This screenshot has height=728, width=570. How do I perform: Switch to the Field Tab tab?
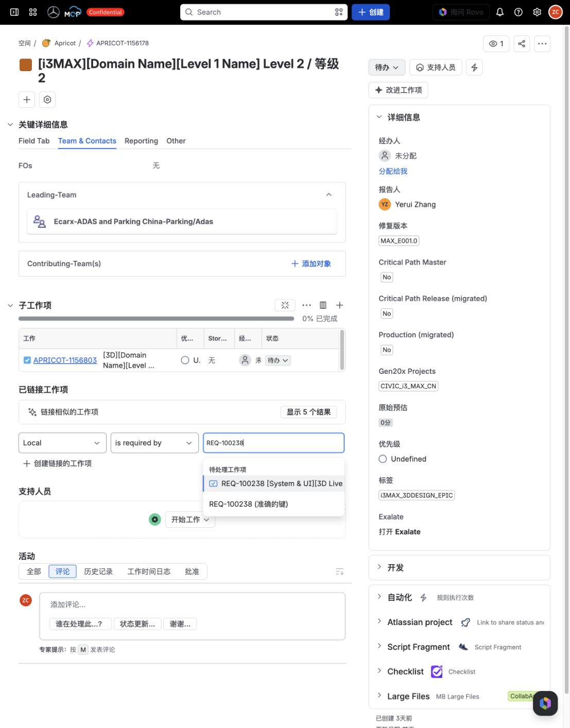point(34,141)
